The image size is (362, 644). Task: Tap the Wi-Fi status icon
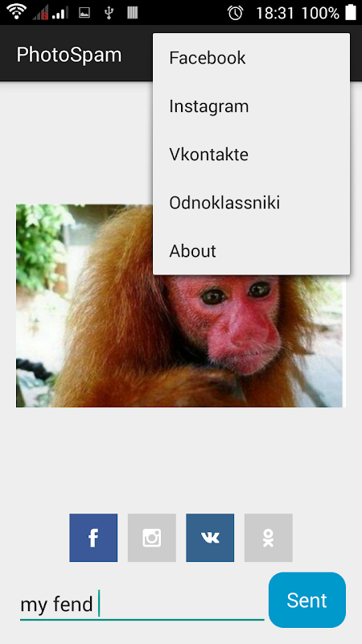point(16,12)
